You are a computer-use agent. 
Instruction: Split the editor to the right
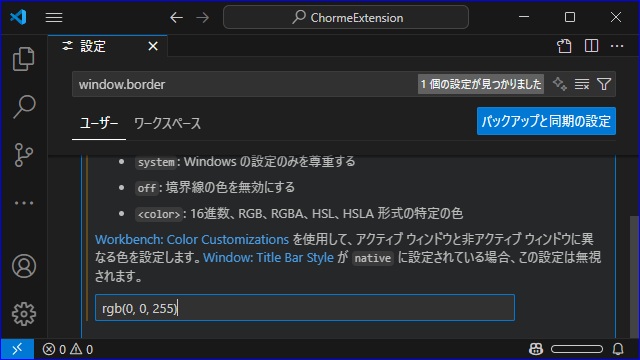[591, 46]
